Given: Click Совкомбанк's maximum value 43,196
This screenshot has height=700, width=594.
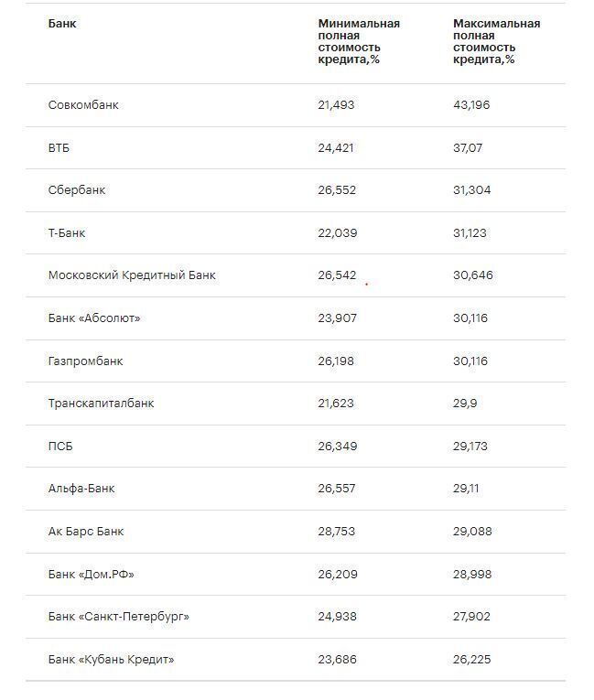Looking at the screenshot, I should [471, 105].
